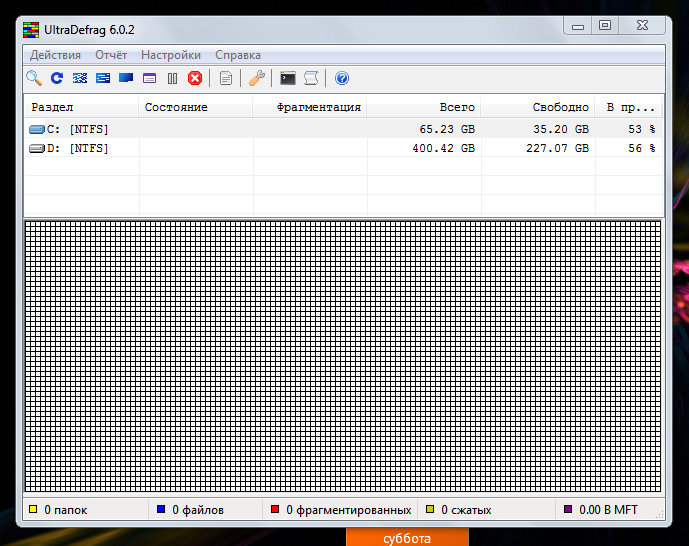Click the C: drive icon in list

[x=37, y=129]
